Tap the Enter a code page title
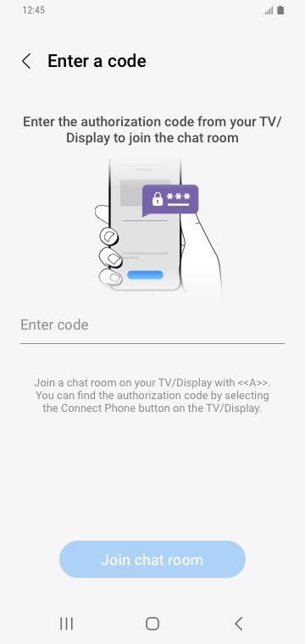Image resolution: width=305 pixels, height=644 pixels. point(97,61)
